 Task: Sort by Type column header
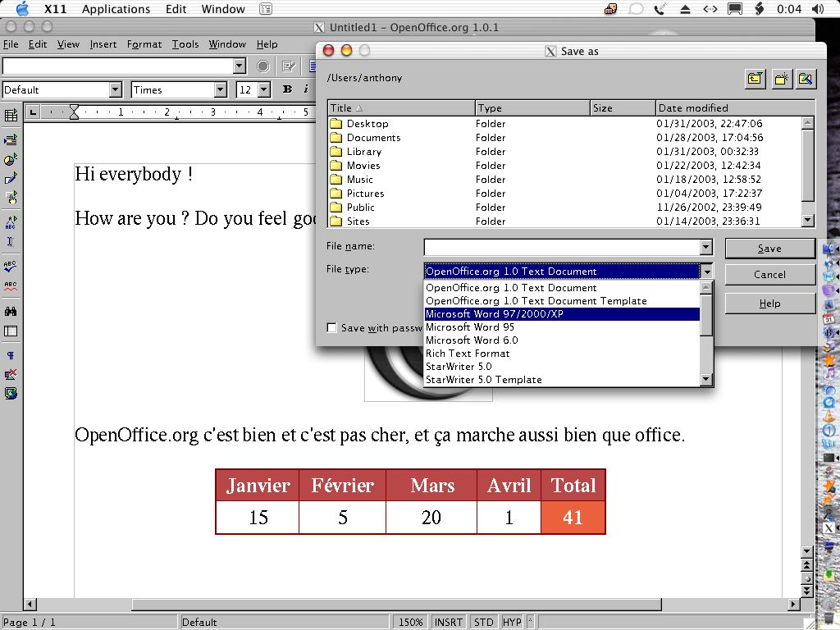tap(532, 108)
